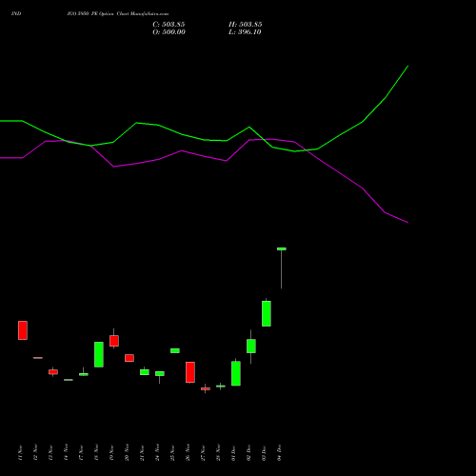Viewport: 476px width, 476px height.
Task: Select the 27 Nov date label
Action: pos(203,452)
